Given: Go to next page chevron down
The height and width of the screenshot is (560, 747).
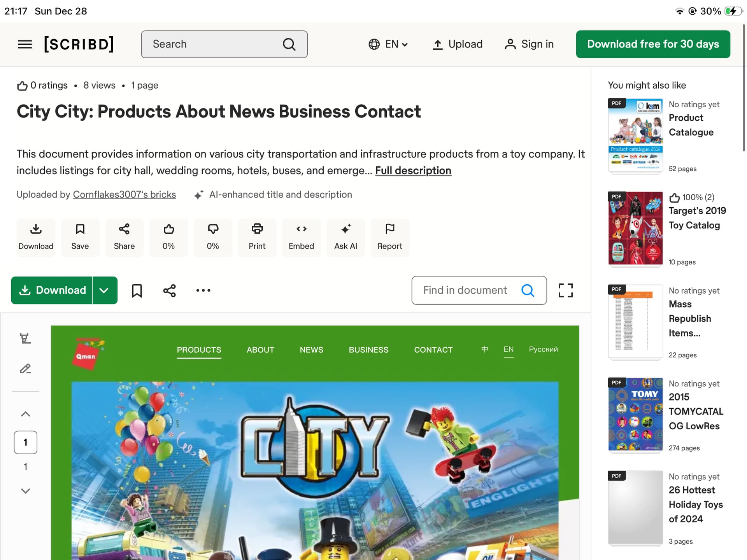Looking at the screenshot, I should click(x=26, y=491).
